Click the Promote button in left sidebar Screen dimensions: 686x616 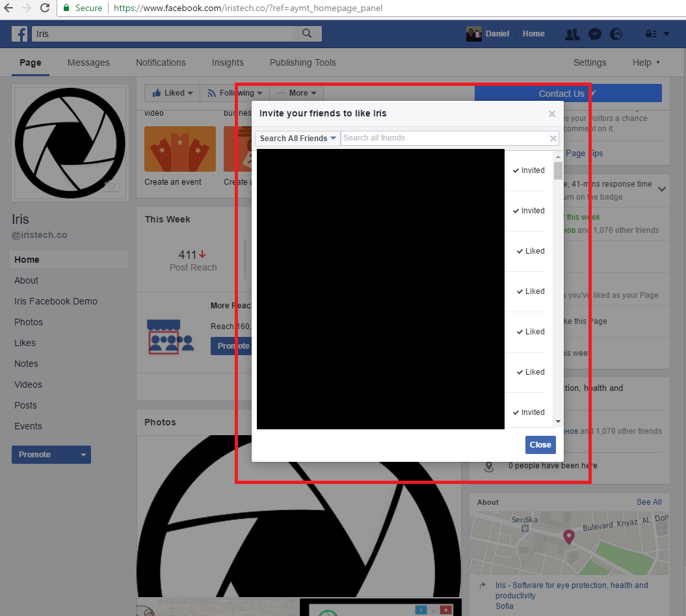click(x=44, y=455)
